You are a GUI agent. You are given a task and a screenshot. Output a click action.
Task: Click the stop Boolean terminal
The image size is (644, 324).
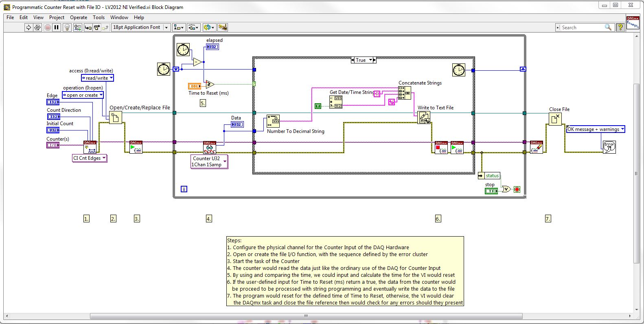491,191
